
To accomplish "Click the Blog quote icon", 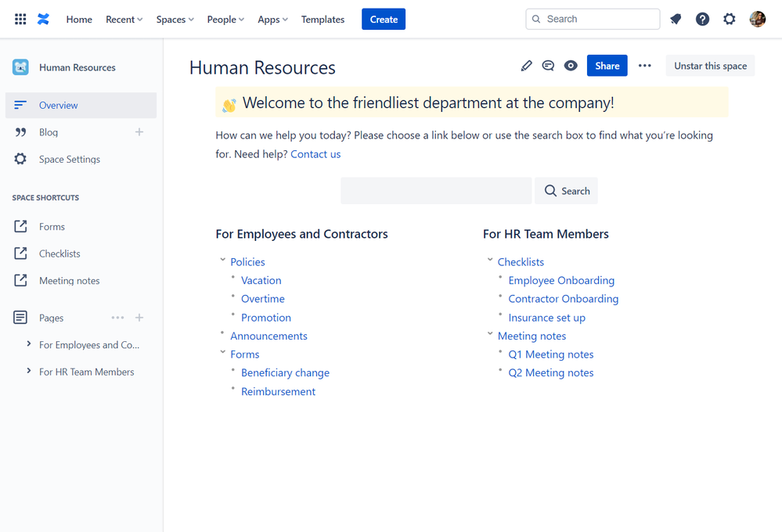I will pos(20,132).
